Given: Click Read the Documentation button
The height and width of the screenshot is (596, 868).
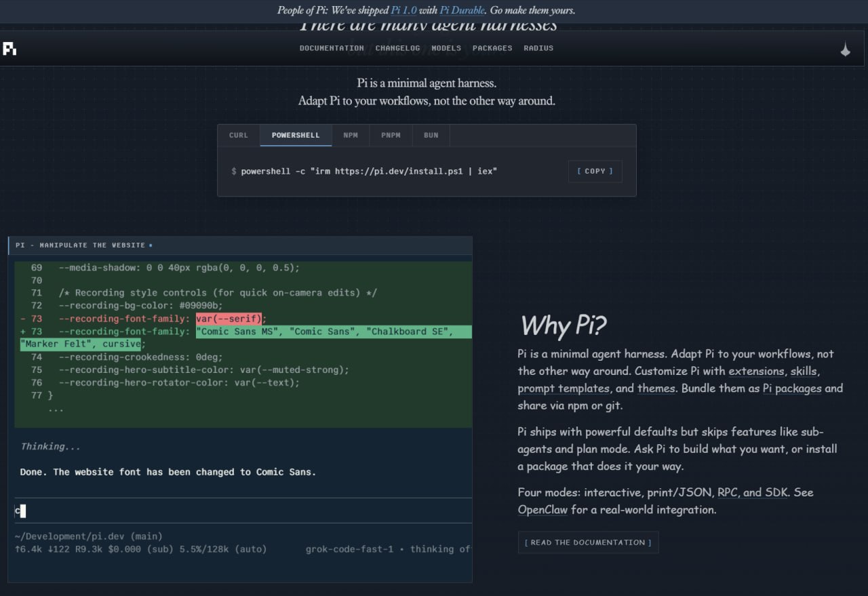Looking at the screenshot, I should pos(588,542).
